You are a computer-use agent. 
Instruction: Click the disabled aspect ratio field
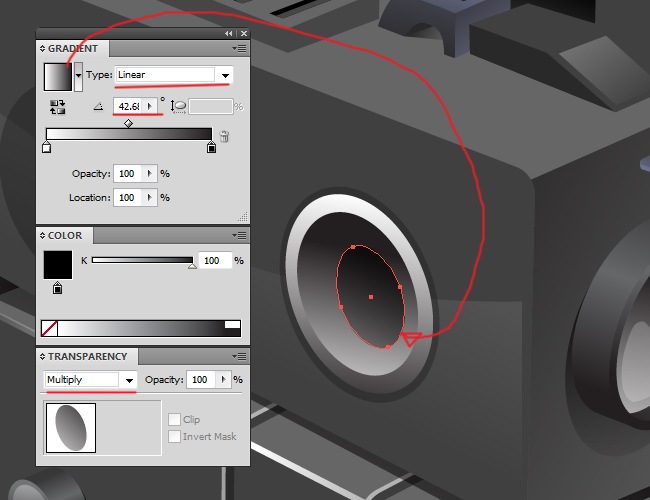[211, 107]
